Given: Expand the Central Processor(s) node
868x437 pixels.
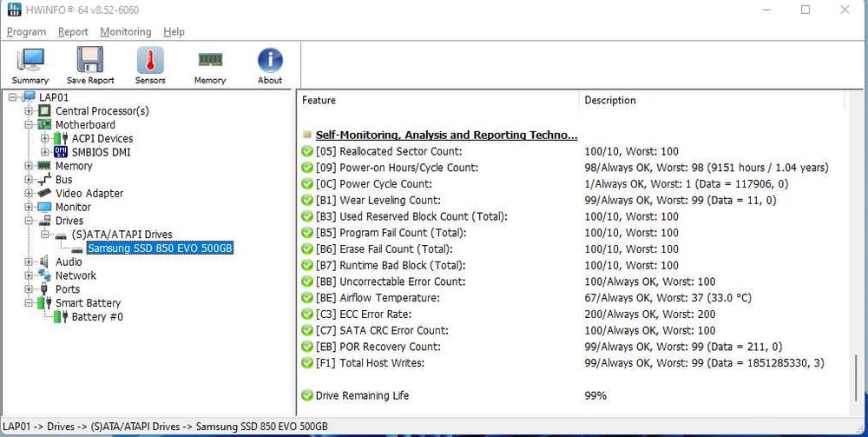Looking at the screenshot, I should [30, 111].
